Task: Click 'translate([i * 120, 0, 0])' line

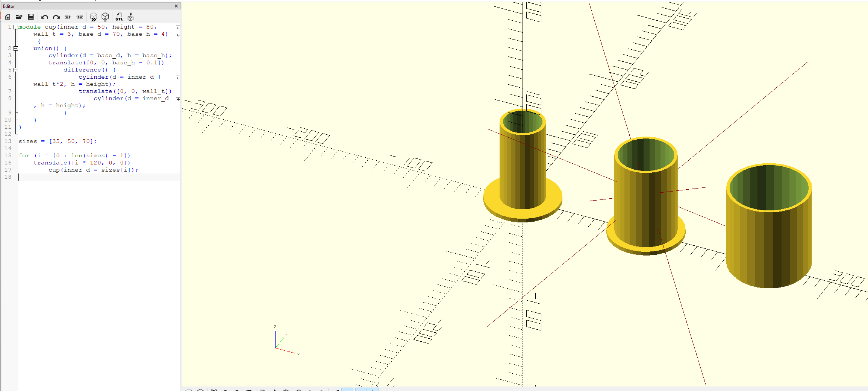Action: click(82, 163)
